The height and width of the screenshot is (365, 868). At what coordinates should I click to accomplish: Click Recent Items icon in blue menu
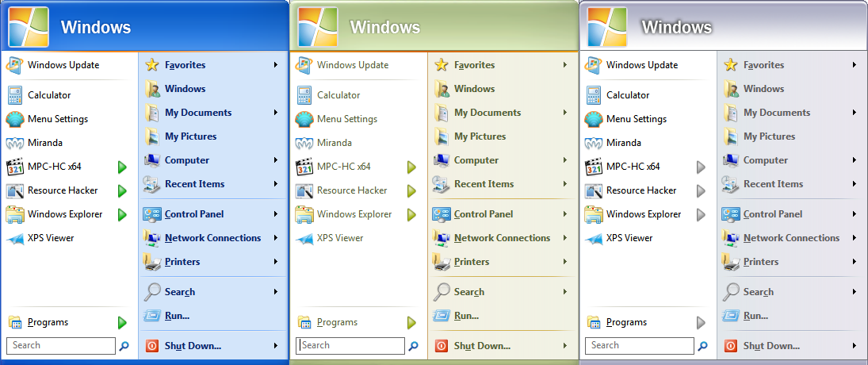click(152, 184)
